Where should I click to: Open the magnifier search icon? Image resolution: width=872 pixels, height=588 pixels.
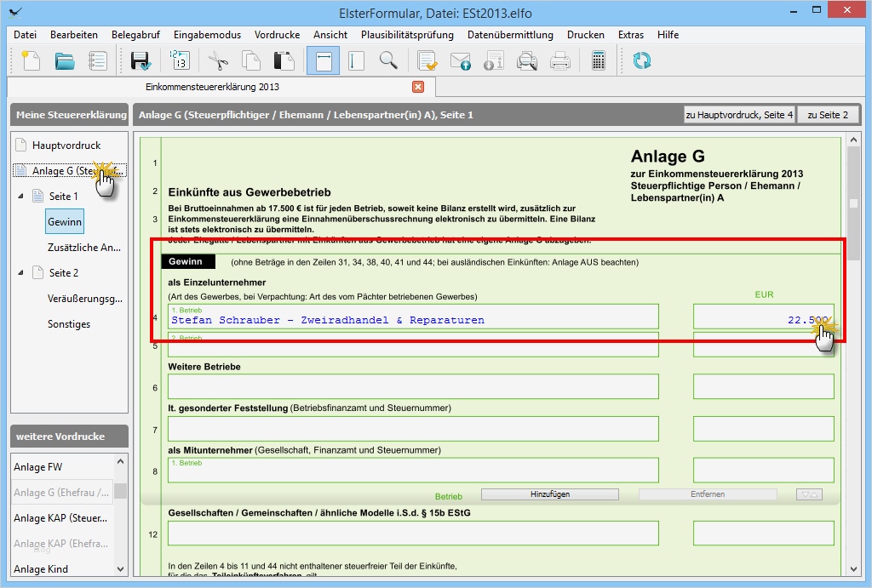(x=388, y=60)
